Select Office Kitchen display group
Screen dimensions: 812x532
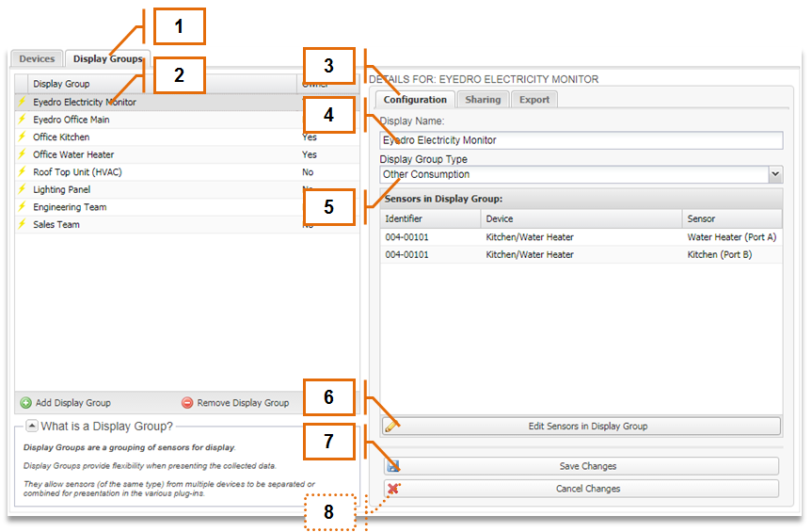[186, 137]
